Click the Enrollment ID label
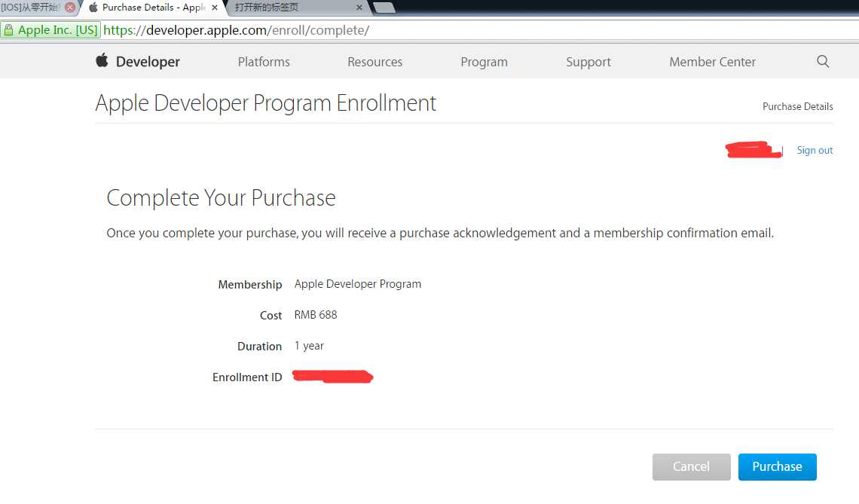The image size is (859, 504). [x=247, y=377]
